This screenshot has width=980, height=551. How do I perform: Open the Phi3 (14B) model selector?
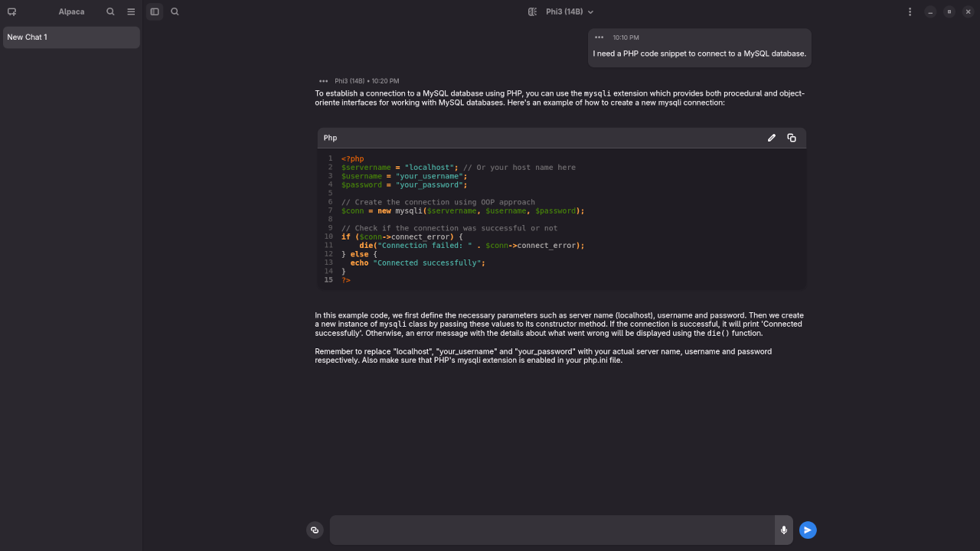click(569, 11)
